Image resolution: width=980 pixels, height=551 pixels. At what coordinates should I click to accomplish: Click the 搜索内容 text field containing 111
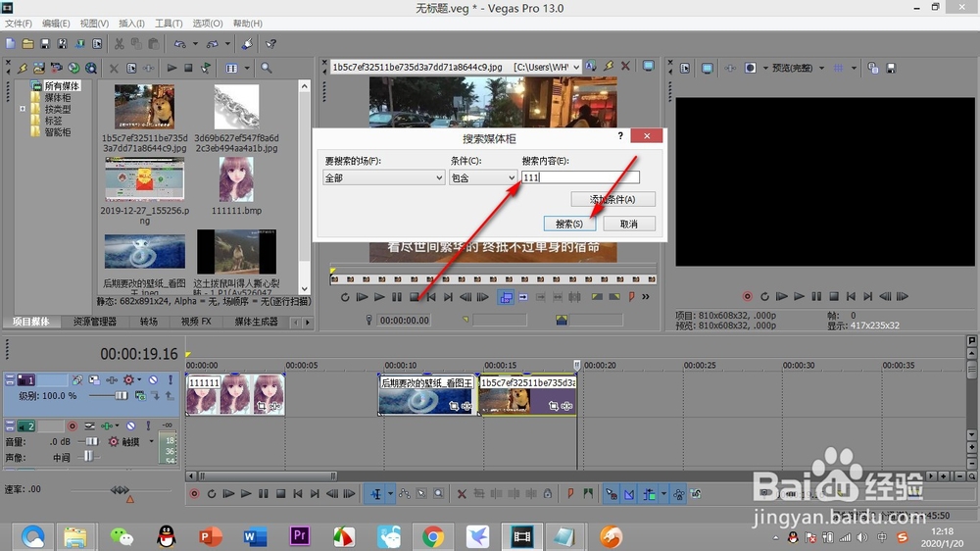coord(580,177)
